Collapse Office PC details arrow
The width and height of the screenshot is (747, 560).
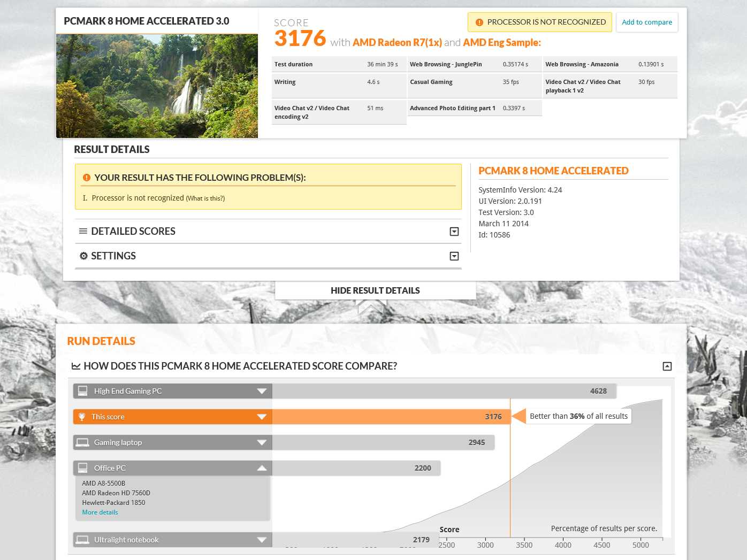click(262, 468)
